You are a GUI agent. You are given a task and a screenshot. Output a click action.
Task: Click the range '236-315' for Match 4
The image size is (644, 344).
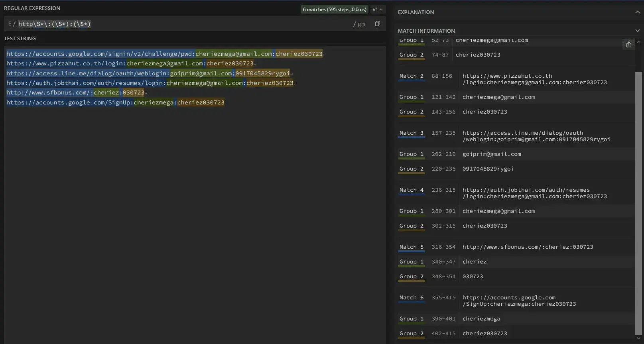pyautogui.click(x=443, y=190)
